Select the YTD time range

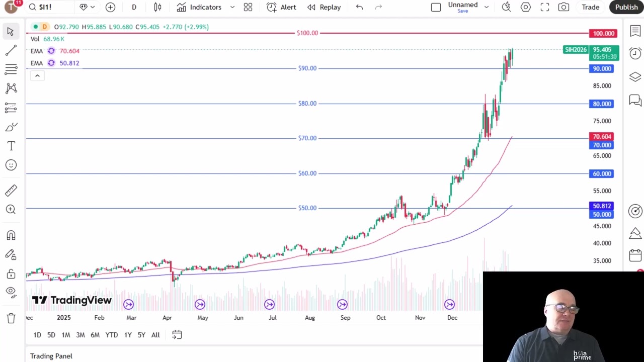(112, 335)
